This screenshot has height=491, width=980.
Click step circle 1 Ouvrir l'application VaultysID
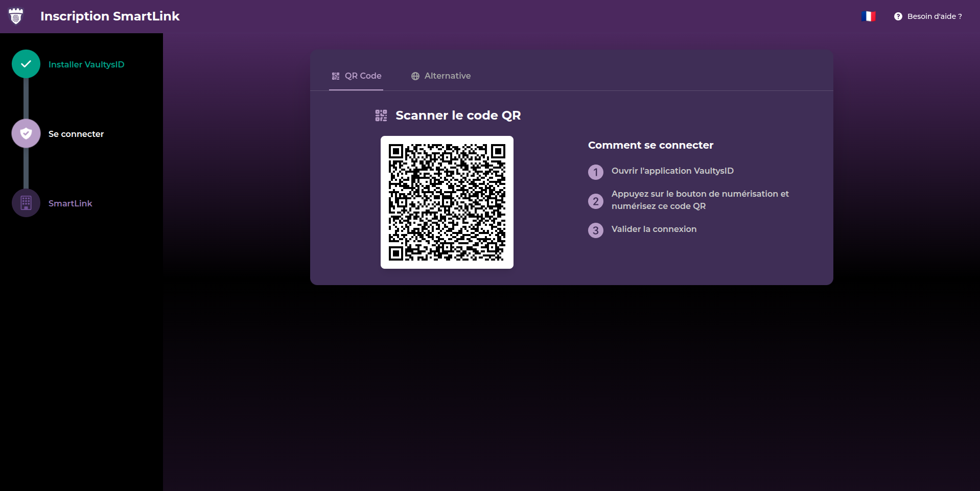click(x=595, y=172)
